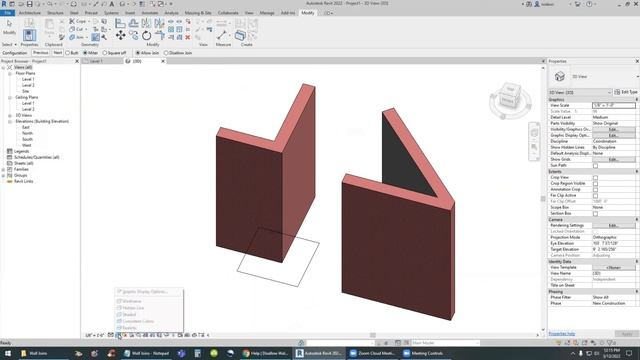Close the {3D} view tab

point(163,61)
